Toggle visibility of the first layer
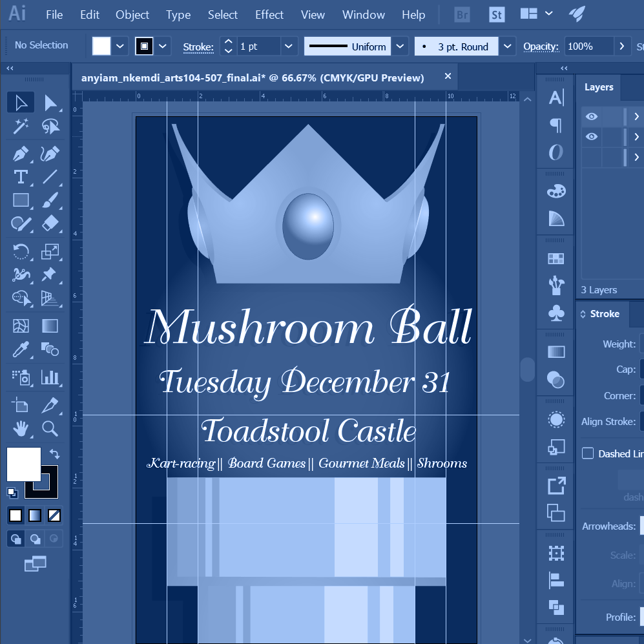Viewport: 644px width, 644px height. [592, 117]
